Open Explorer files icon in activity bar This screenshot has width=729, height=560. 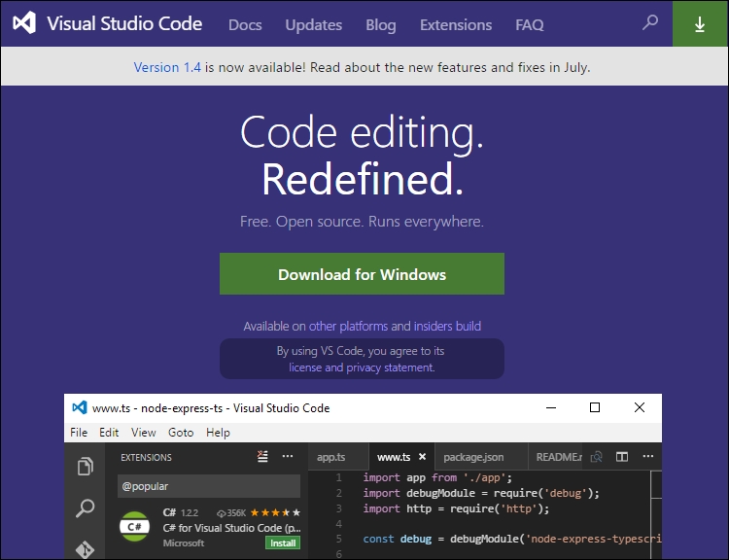click(86, 467)
